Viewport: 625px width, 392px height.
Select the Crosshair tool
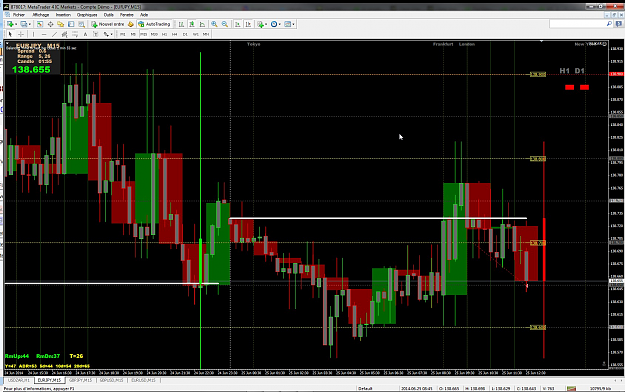[21, 34]
